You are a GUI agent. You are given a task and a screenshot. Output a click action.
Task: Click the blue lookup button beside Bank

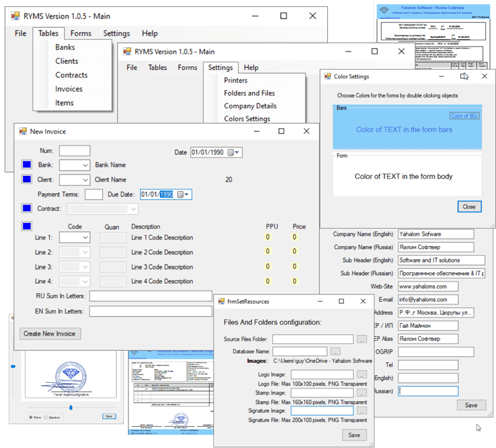(x=27, y=164)
